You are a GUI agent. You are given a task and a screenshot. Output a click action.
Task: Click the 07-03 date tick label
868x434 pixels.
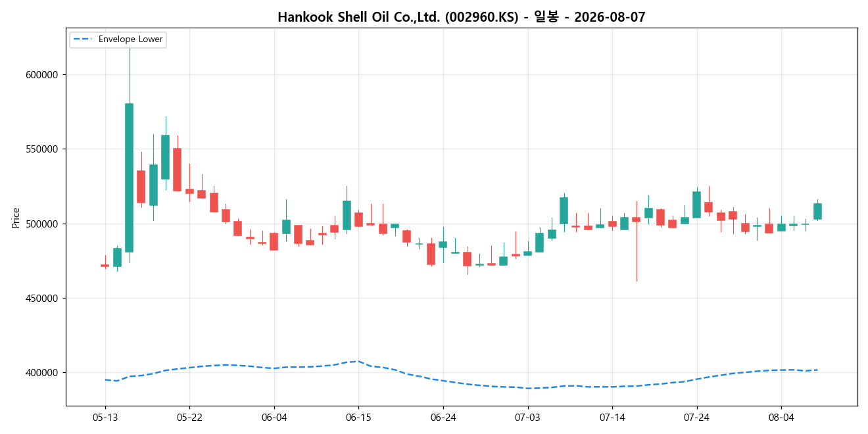click(527, 418)
